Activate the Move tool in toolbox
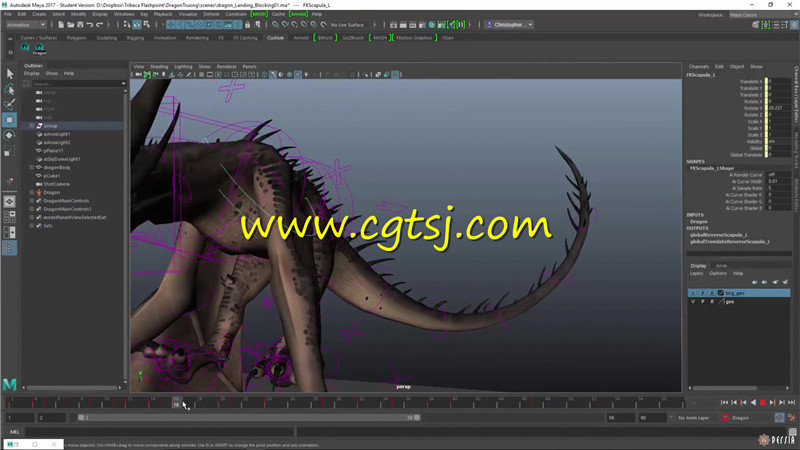Image resolution: width=800 pixels, height=450 pixels. point(10,120)
